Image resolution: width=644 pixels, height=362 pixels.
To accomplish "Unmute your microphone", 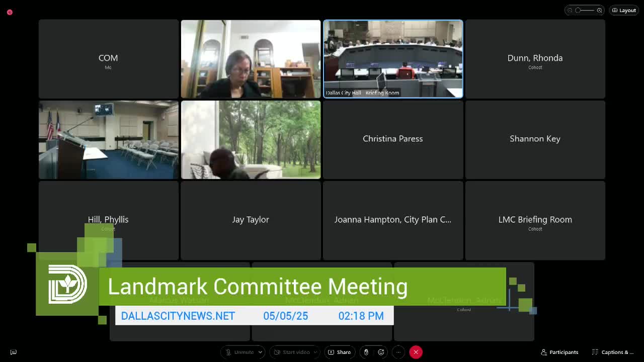I will point(239,352).
